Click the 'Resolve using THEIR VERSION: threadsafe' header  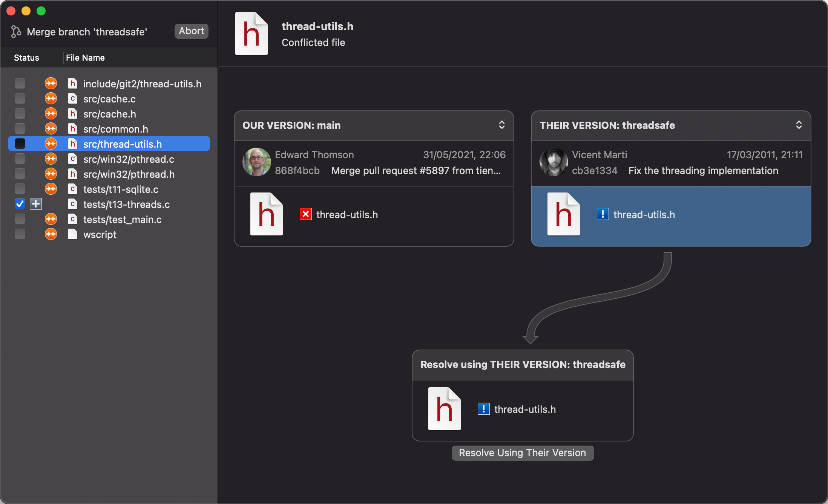pyautogui.click(x=523, y=365)
